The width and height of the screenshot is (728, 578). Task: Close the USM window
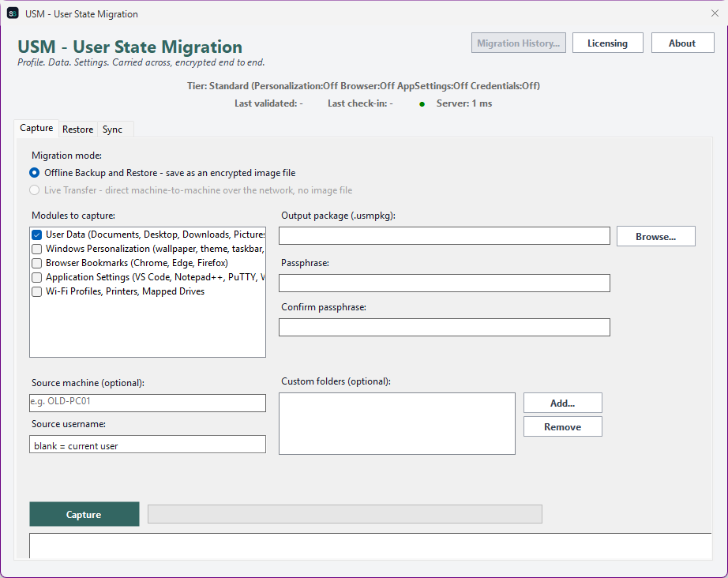715,13
